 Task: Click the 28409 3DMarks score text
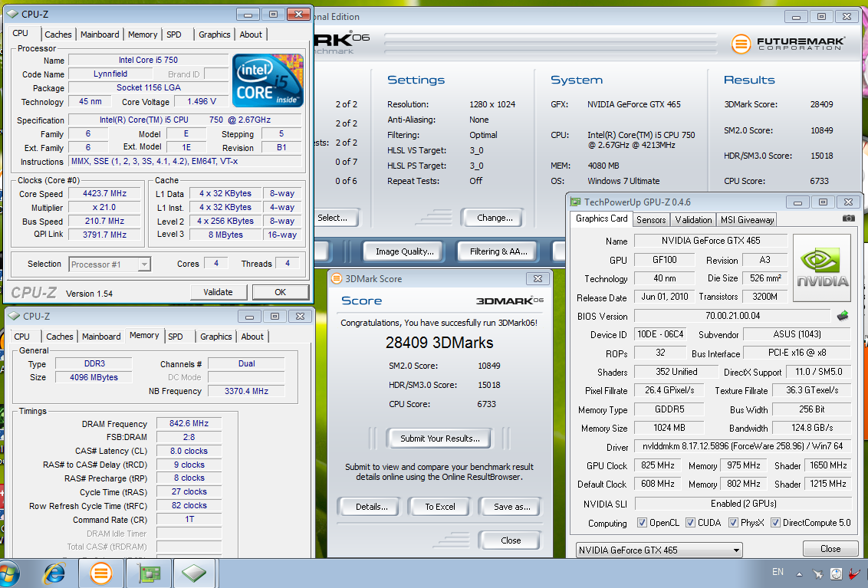439,343
